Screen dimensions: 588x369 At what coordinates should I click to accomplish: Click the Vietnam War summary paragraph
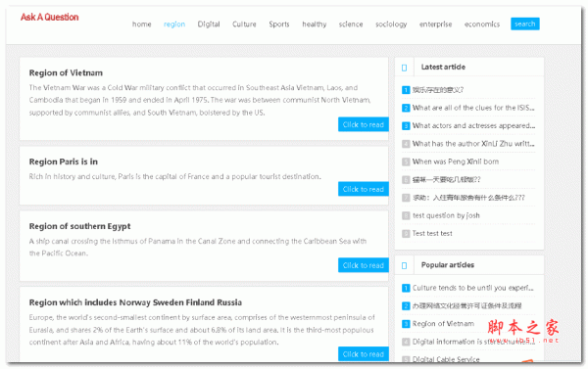coord(200,100)
